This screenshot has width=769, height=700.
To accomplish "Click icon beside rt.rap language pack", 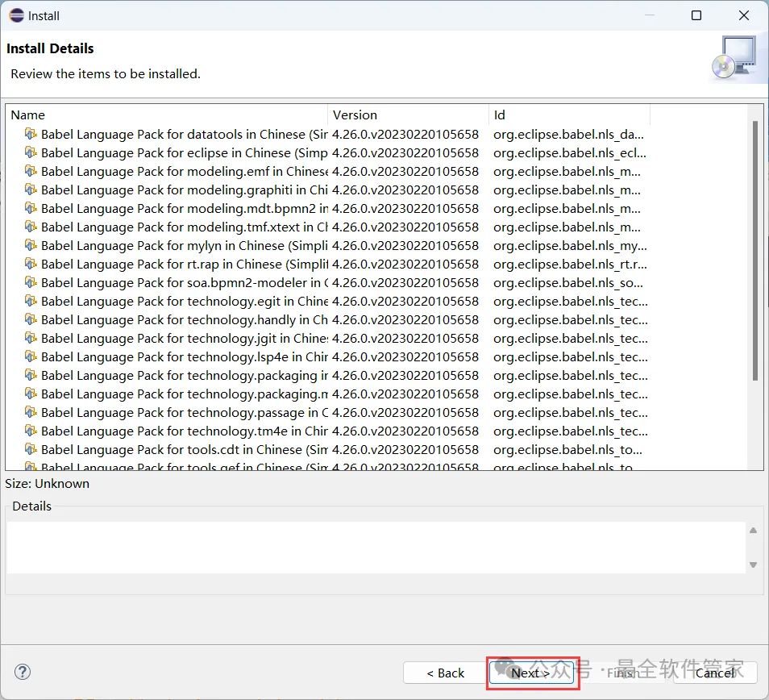I will click(x=31, y=264).
